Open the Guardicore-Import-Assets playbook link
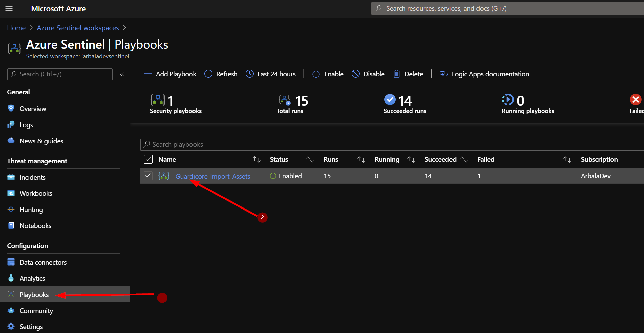 [213, 176]
